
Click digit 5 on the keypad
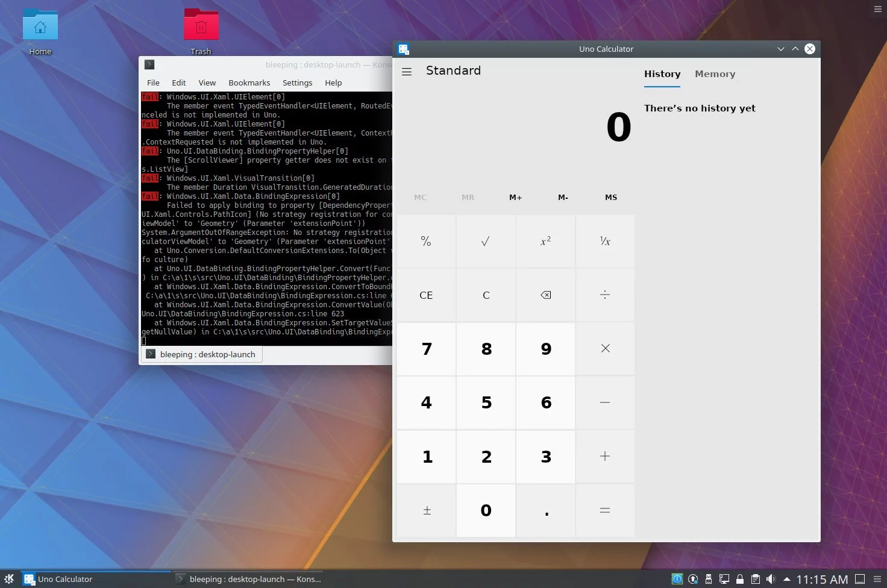[486, 402]
